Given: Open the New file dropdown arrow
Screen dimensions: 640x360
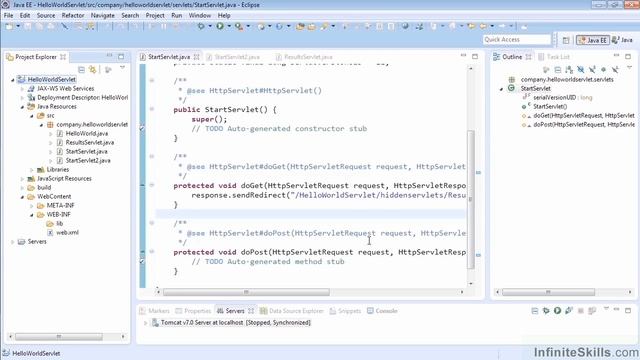Looking at the screenshot, I should point(18,27).
